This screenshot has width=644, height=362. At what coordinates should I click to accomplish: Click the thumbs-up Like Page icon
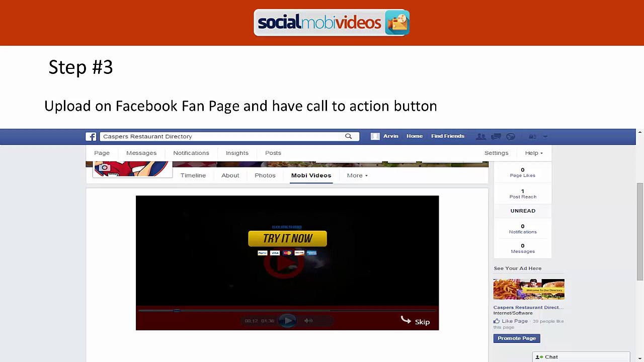(x=497, y=321)
